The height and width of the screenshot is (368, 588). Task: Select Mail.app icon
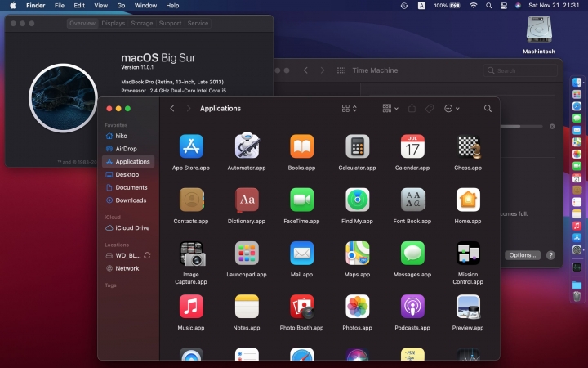(x=302, y=253)
